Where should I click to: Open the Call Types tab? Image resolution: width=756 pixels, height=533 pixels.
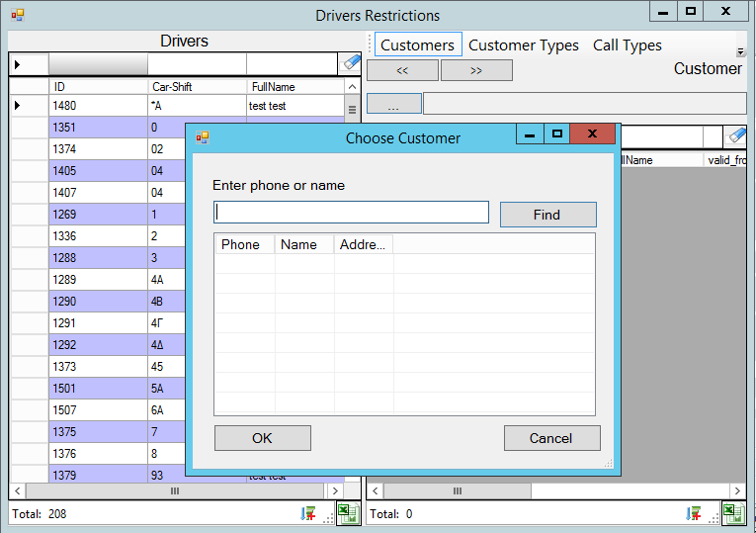coord(627,45)
